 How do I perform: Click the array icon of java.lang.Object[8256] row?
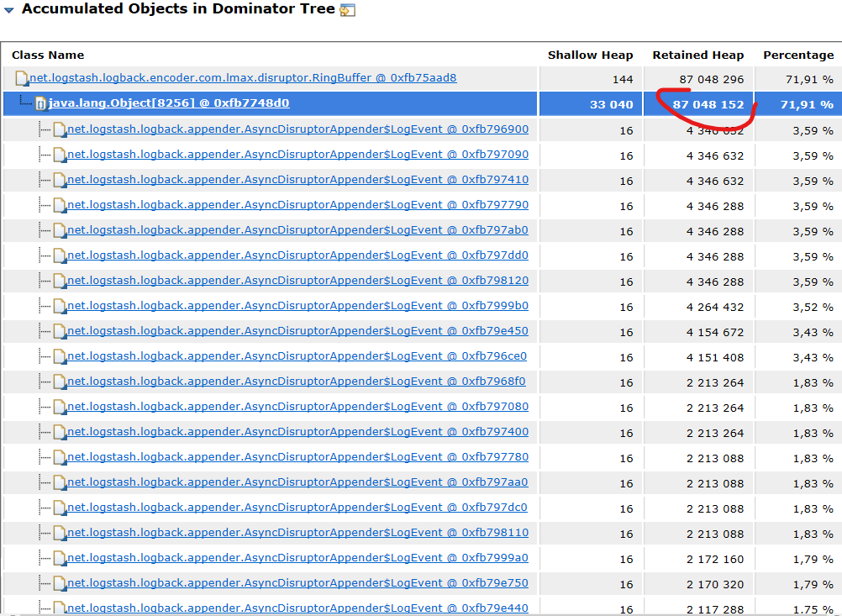[x=41, y=103]
